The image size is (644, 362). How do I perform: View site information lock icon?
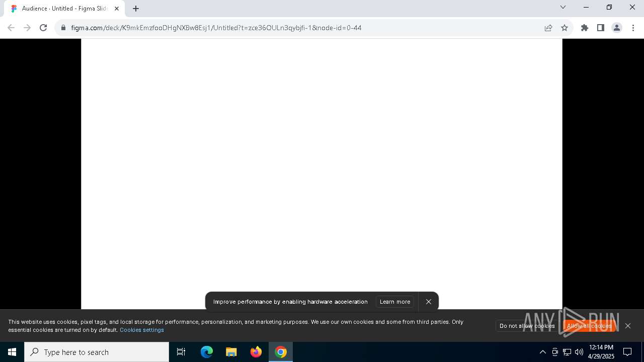(63, 28)
